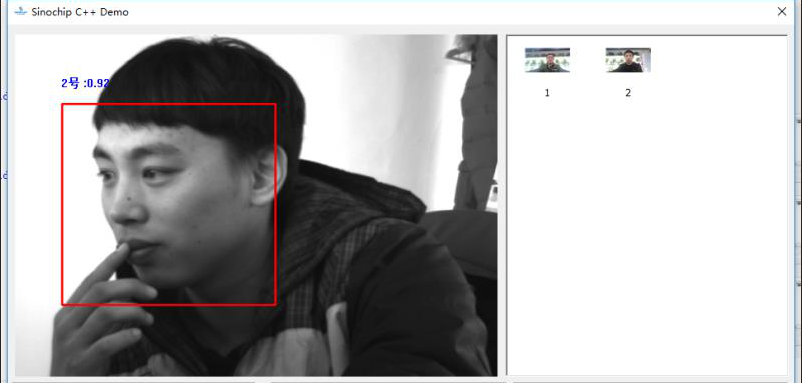Click inside the red face detection box

pos(169,205)
